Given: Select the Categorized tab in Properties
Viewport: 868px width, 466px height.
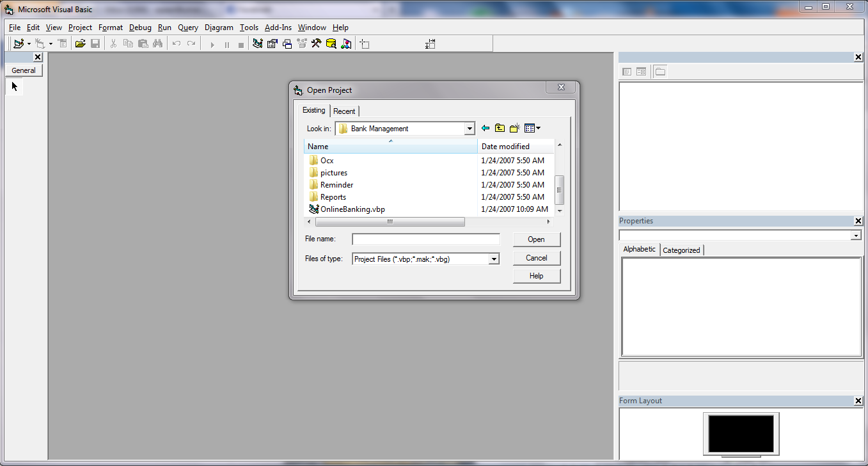Looking at the screenshot, I should coord(681,250).
